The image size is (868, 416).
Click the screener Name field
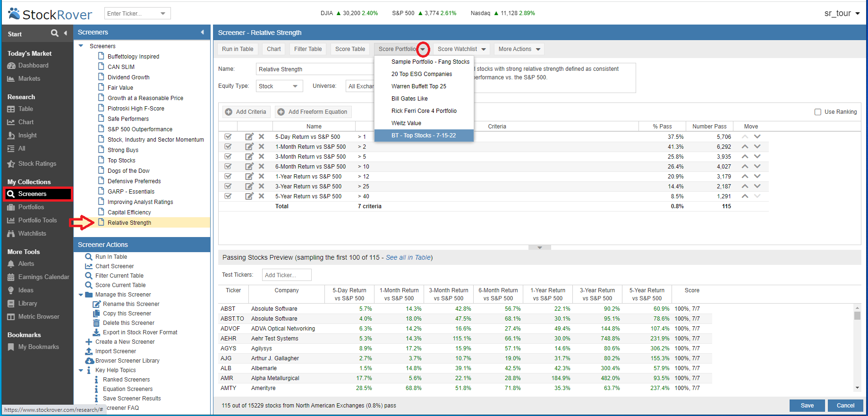click(315, 69)
